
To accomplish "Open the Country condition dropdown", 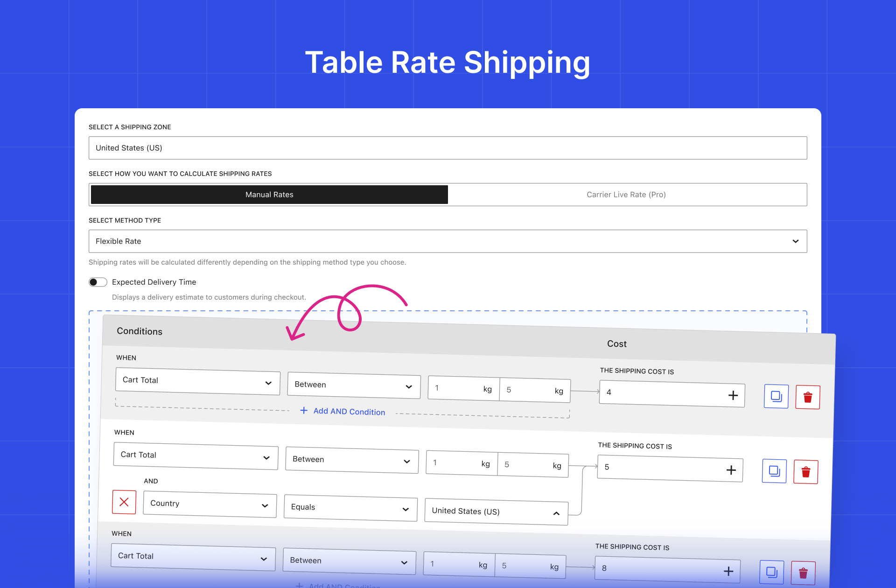I will 210,504.
